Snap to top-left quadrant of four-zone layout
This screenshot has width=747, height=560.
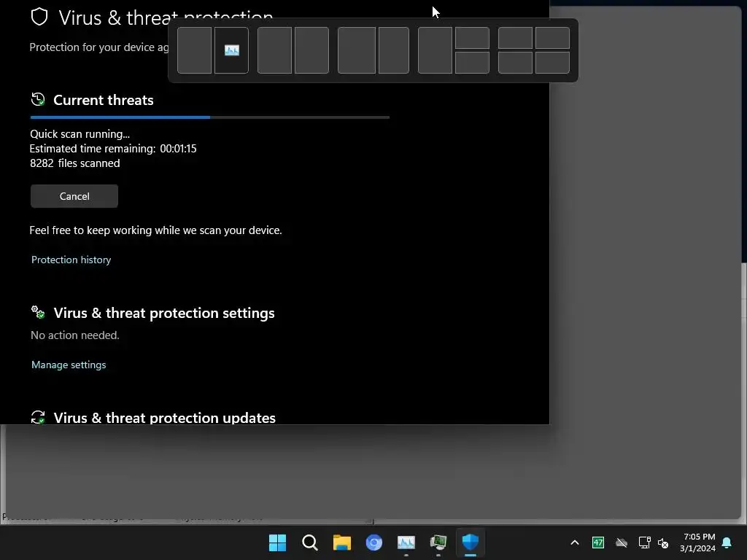point(515,38)
